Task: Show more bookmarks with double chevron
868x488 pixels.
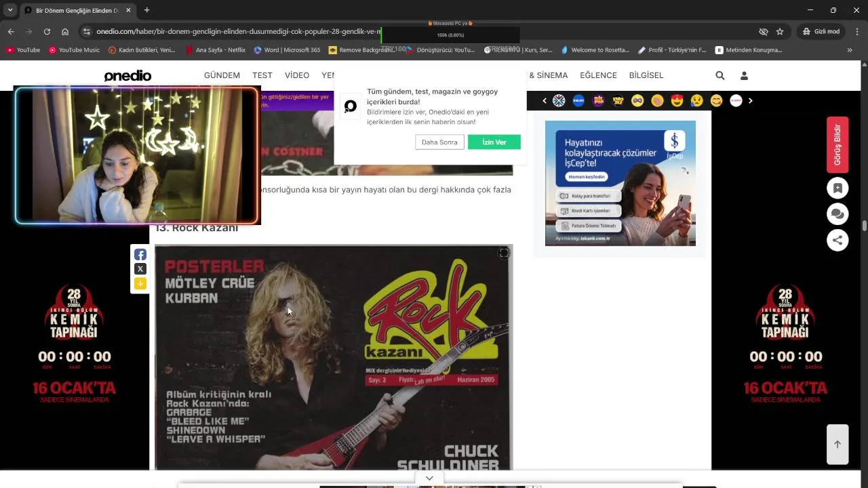Action: point(850,50)
